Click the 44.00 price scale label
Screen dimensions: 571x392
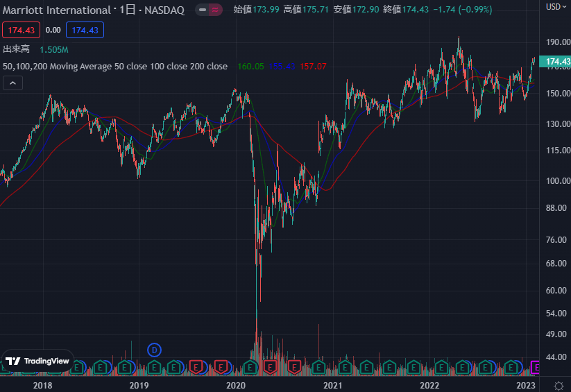(x=556, y=357)
